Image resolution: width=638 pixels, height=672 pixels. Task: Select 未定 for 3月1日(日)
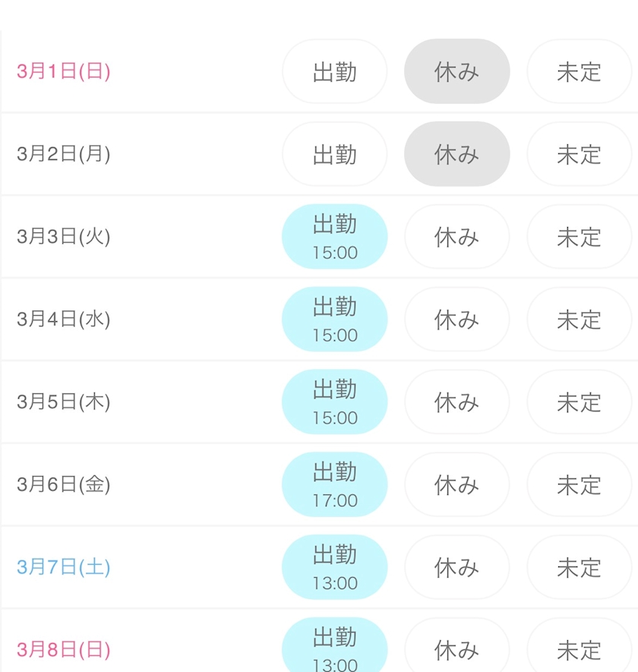point(580,71)
